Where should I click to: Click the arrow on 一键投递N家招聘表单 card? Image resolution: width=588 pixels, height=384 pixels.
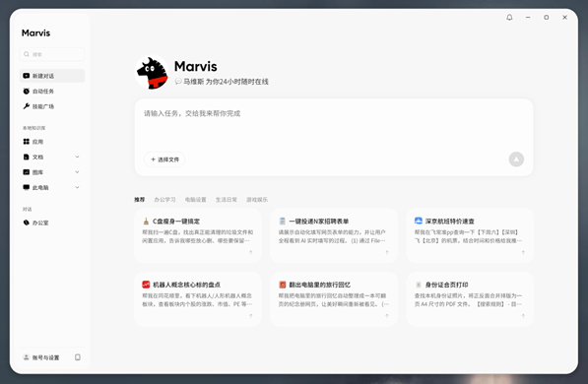pos(387,252)
